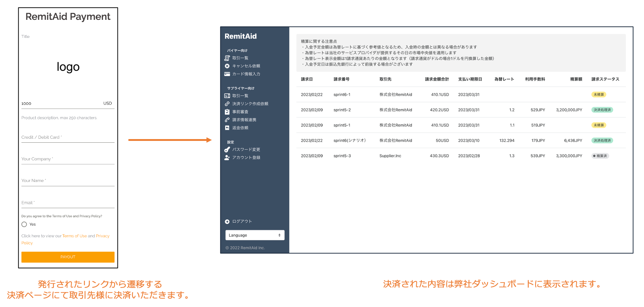Click the 精算額 column header
The width and height of the screenshot is (644, 307).
point(576,79)
